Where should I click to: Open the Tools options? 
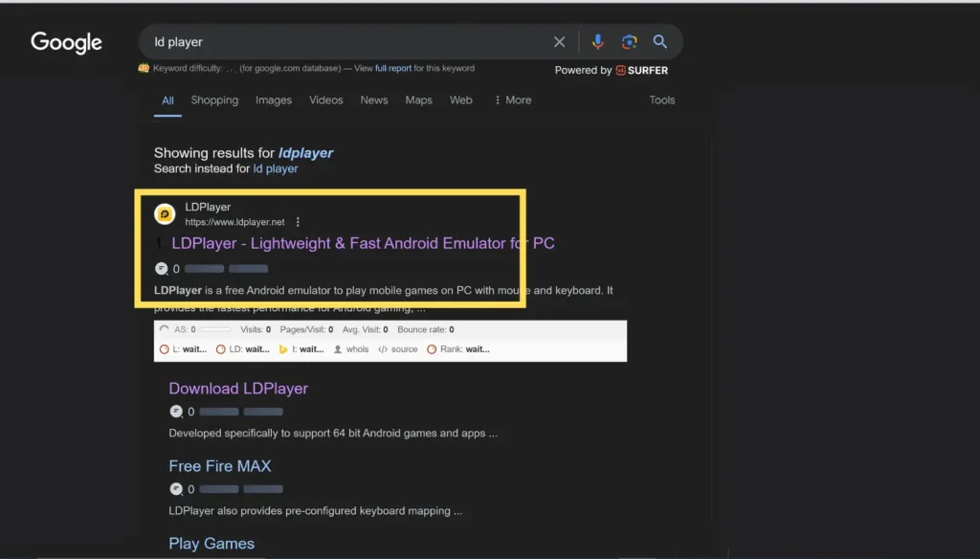[x=662, y=100]
